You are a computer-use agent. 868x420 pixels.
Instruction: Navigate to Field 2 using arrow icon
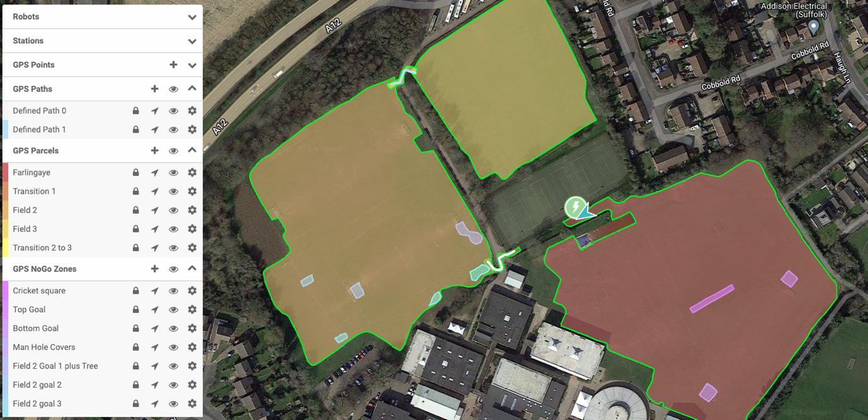(x=154, y=210)
